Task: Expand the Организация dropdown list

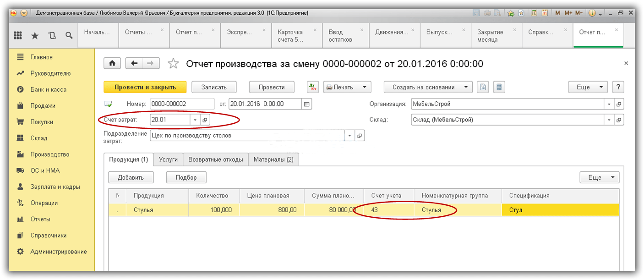Action: [x=609, y=104]
